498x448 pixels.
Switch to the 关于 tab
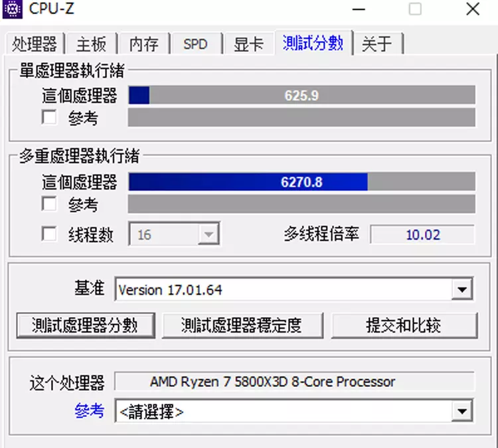click(x=377, y=44)
